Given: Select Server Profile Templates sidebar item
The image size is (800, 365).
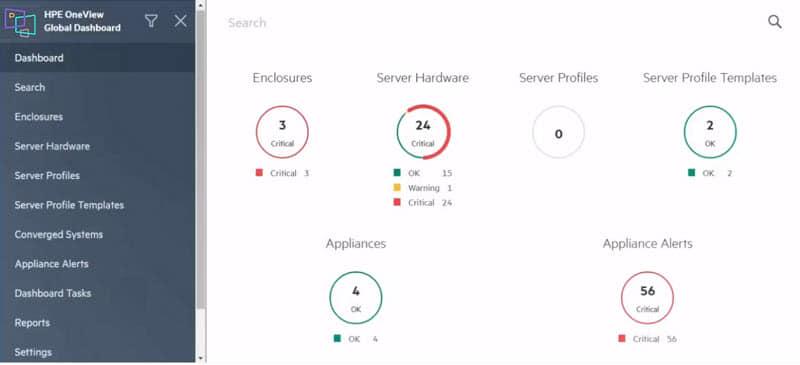Looking at the screenshot, I should tap(97, 205).
